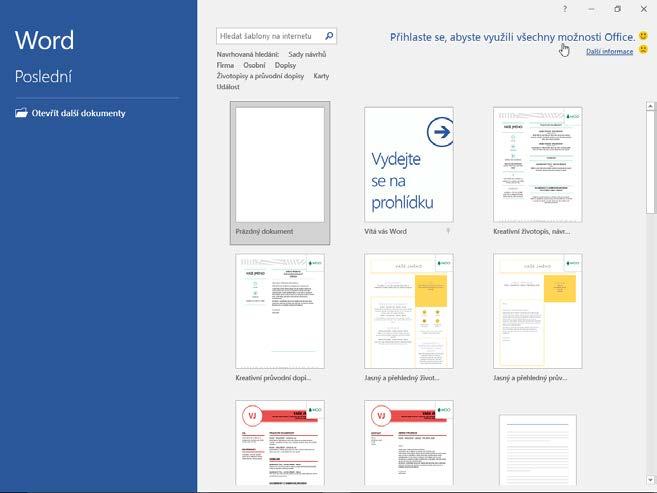The width and height of the screenshot is (657, 493).
Task: Select suggested search Událost
Action: [228, 87]
